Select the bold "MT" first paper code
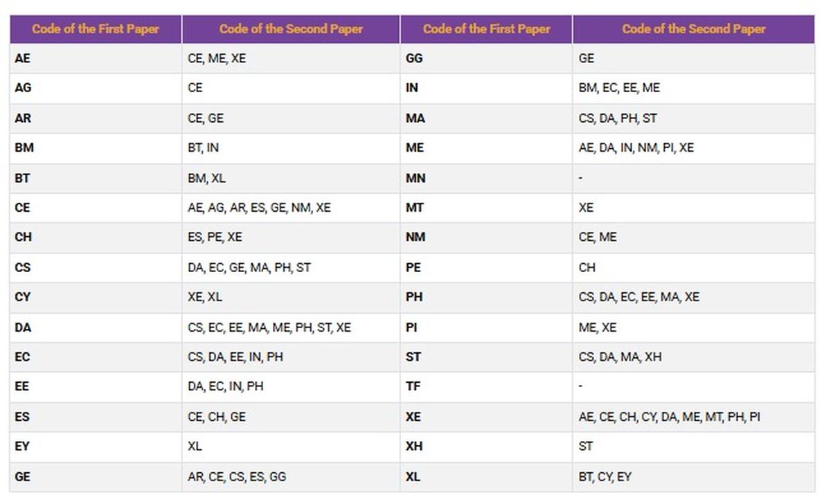The height and width of the screenshot is (504, 831). point(414,208)
